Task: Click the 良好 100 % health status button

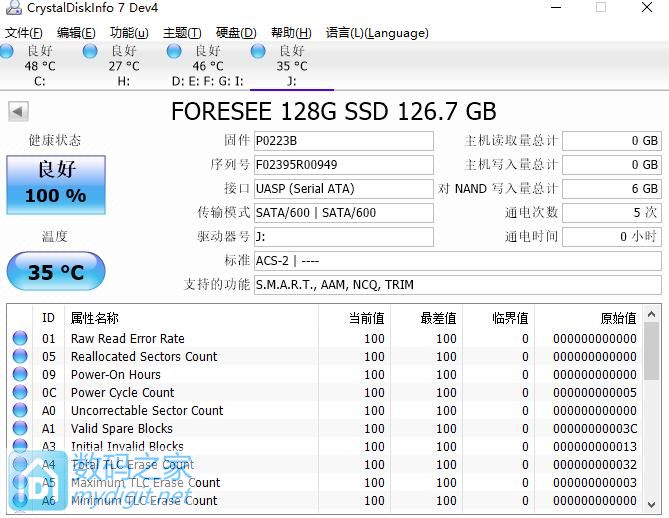Action: 56,185
